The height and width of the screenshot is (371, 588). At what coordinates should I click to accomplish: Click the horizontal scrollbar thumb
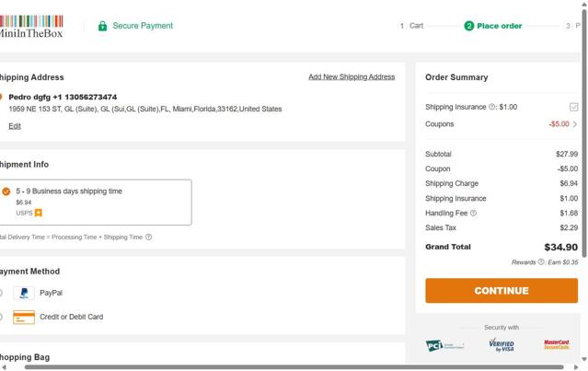[x=294, y=367]
